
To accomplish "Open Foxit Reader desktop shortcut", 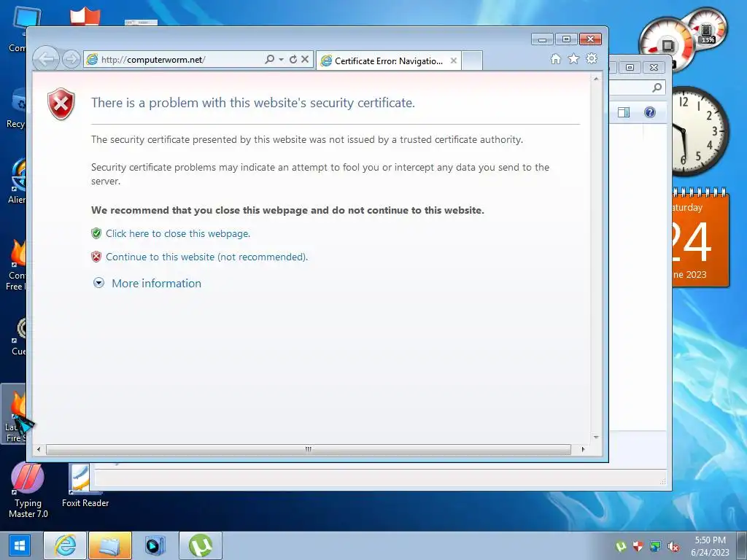I will click(x=85, y=486).
